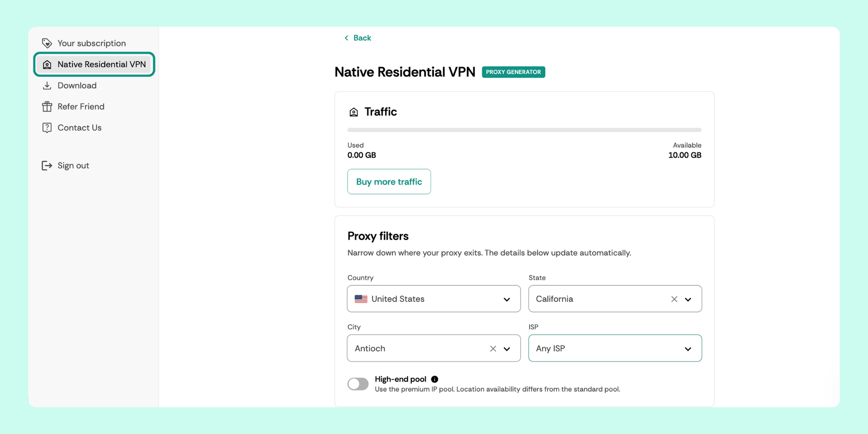Clear the California state selection

tap(674, 299)
